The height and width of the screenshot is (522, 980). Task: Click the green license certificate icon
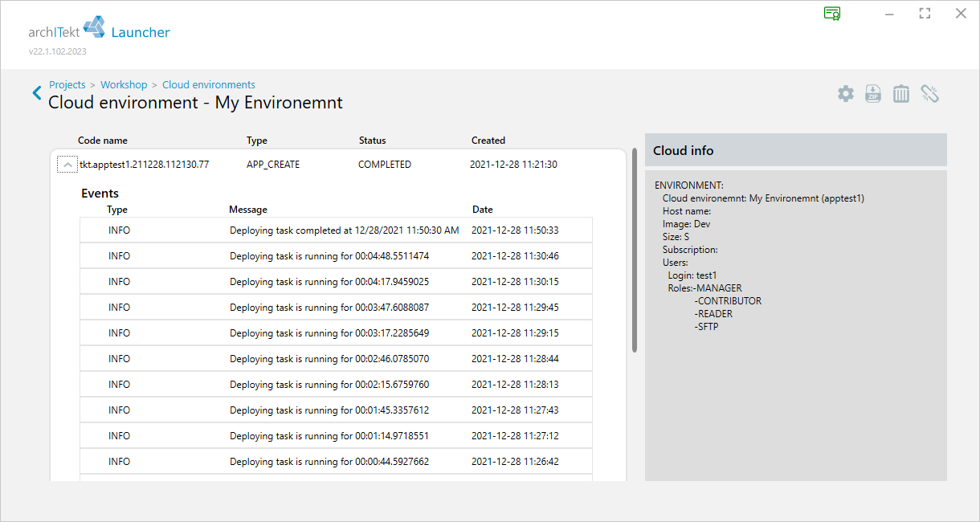[x=832, y=14]
